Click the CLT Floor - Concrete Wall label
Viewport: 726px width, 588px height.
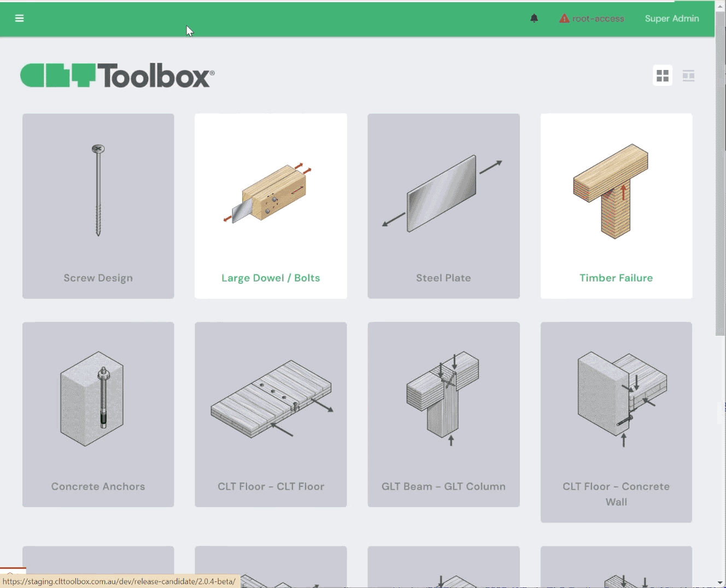616,494
